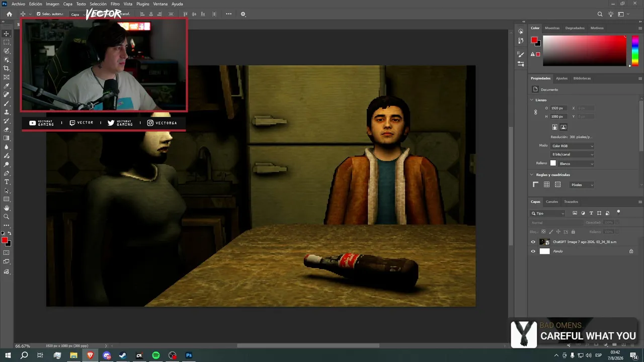
Task: Hide the Fondo layer
Action: tap(533, 251)
